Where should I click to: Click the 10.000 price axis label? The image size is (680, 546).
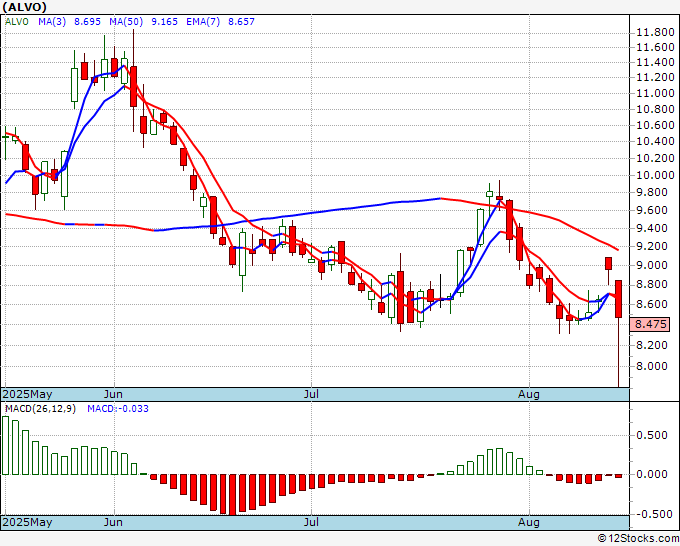655,175
